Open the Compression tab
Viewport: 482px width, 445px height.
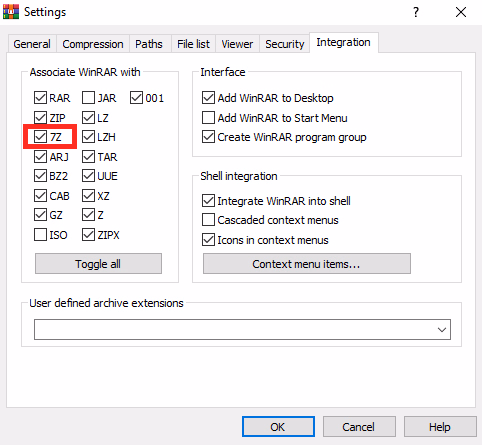93,44
